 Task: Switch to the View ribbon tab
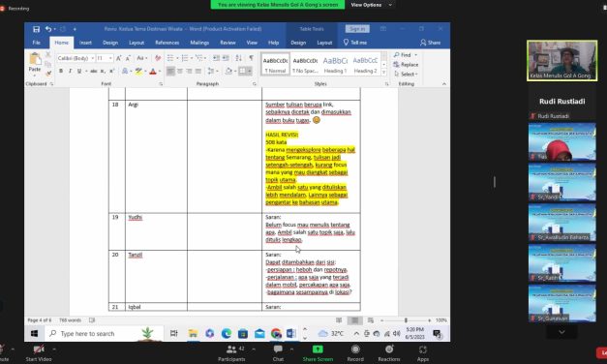252,43
